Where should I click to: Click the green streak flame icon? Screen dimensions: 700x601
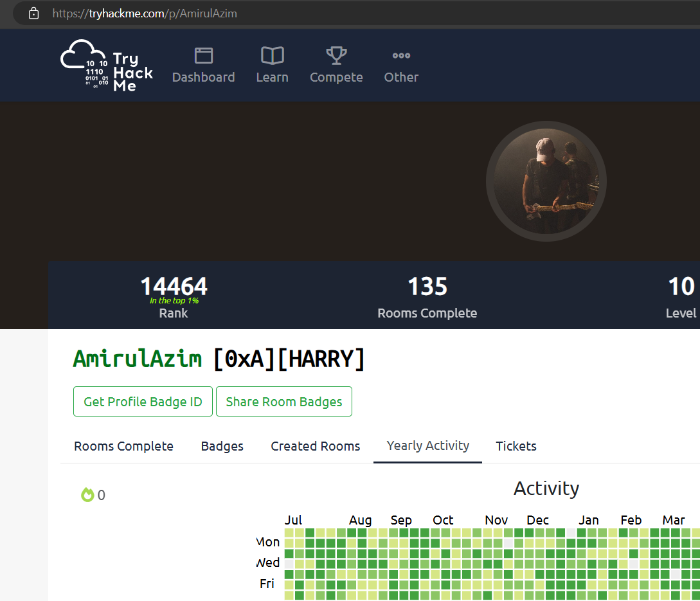(87, 494)
